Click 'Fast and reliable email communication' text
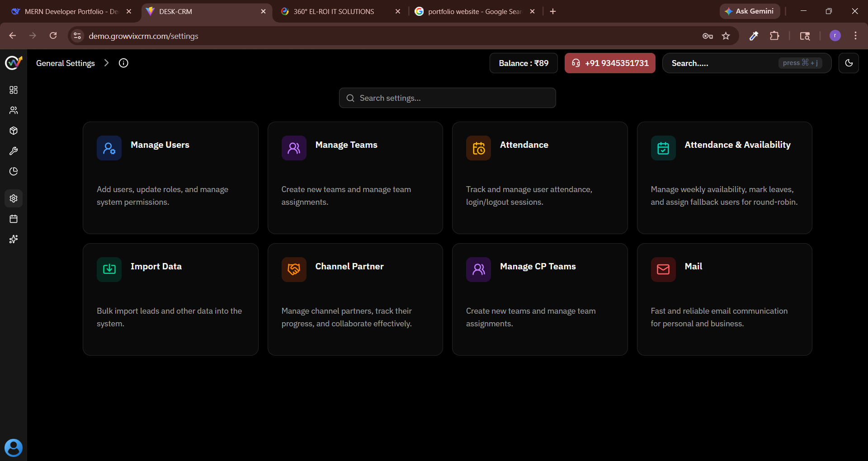 click(719, 317)
